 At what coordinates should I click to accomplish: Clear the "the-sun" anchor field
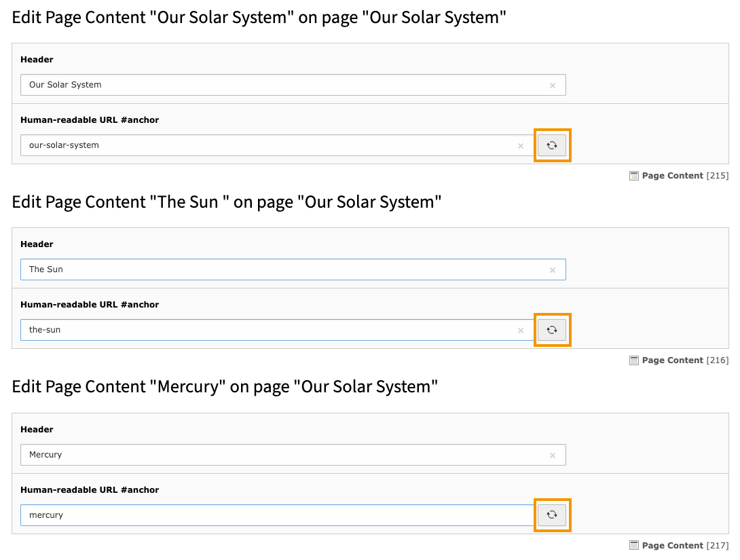tap(520, 331)
